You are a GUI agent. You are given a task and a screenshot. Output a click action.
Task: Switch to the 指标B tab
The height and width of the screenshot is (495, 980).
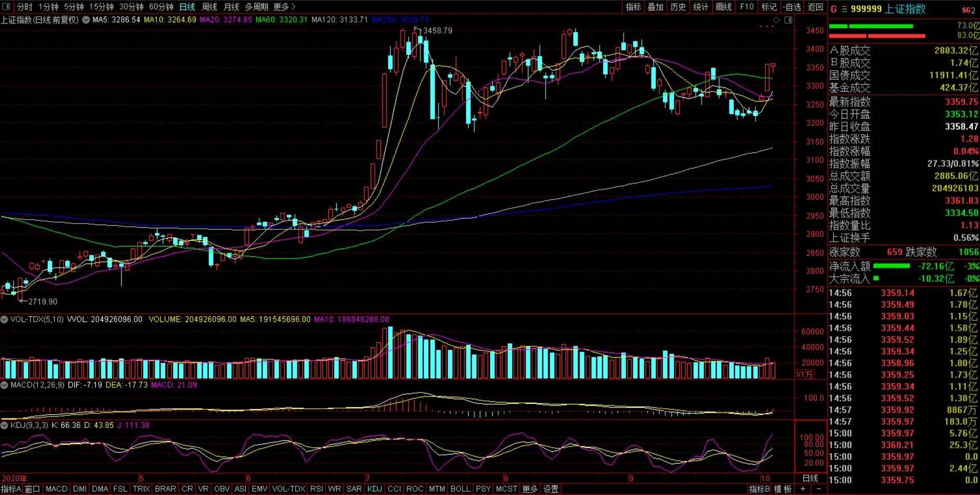pos(760,489)
